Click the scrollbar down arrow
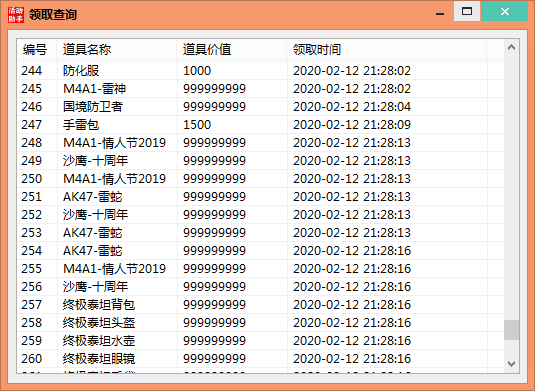Screen dimensions: 535x391 pos(511,363)
